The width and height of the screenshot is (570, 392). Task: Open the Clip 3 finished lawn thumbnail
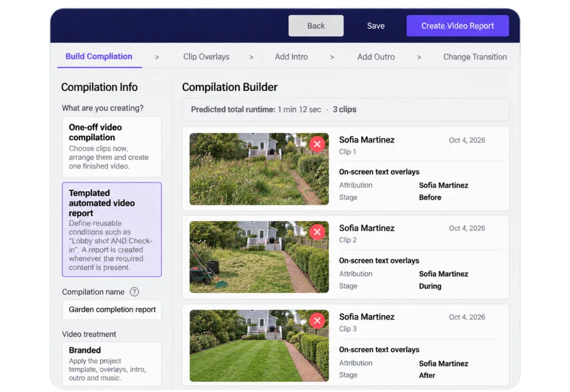click(x=259, y=345)
